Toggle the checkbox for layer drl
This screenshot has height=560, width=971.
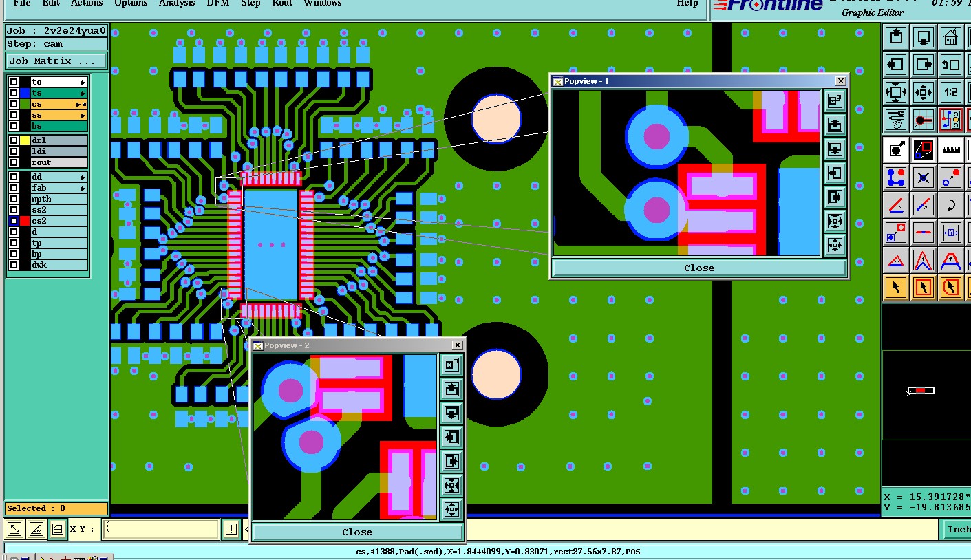[x=14, y=140]
